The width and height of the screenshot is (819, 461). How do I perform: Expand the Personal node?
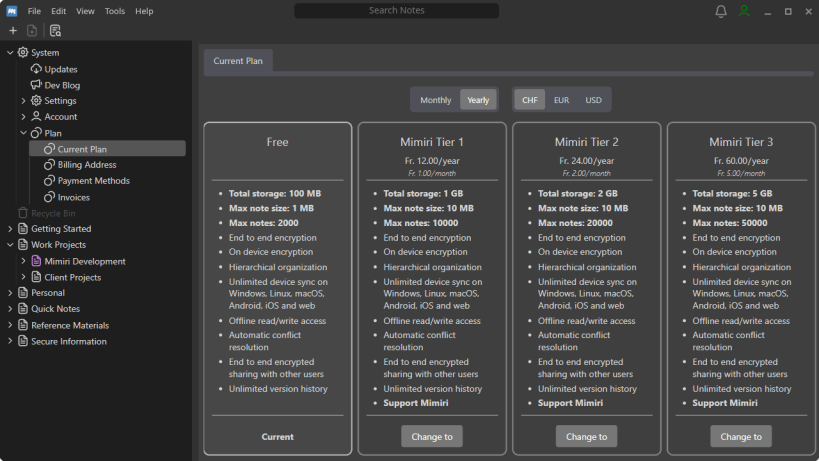coord(10,293)
